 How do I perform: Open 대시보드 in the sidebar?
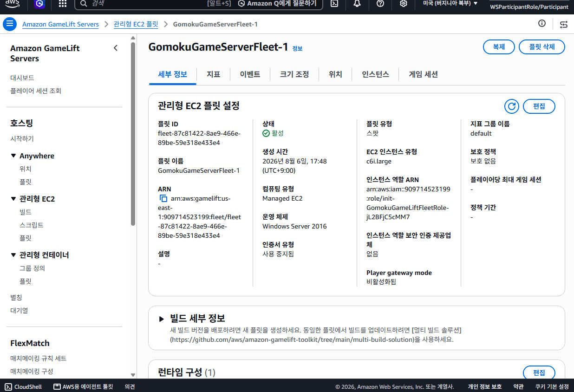coord(22,78)
